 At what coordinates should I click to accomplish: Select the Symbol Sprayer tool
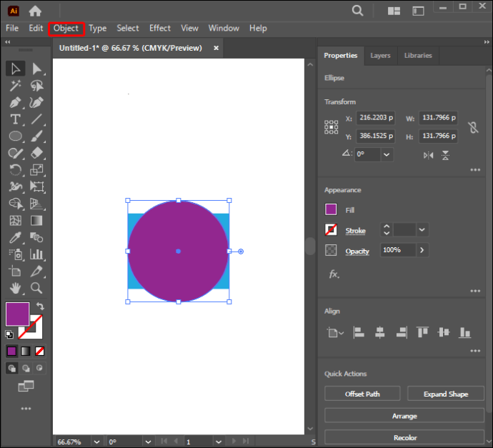point(15,254)
